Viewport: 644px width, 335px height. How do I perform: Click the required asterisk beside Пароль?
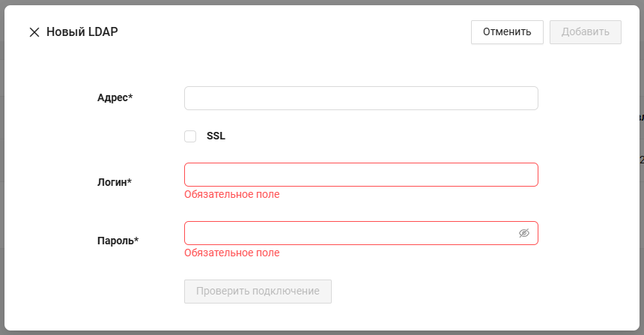(136, 241)
